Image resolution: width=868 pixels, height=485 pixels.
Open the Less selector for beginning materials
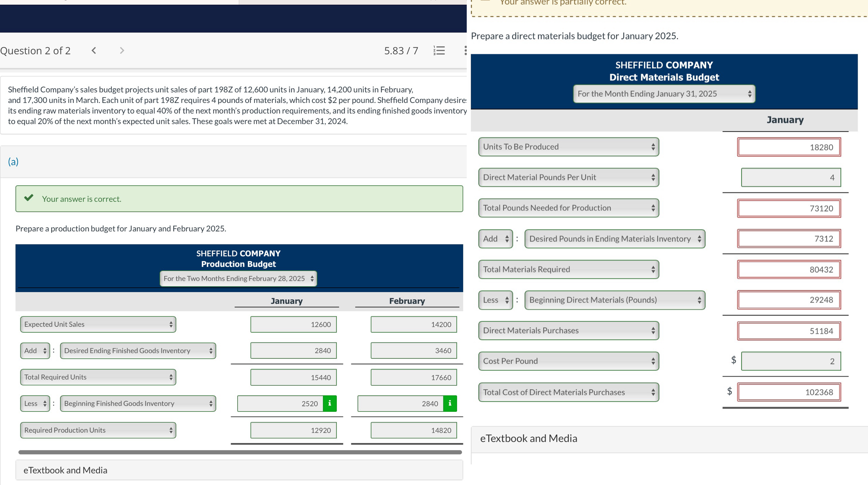pyautogui.click(x=495, y=300)
